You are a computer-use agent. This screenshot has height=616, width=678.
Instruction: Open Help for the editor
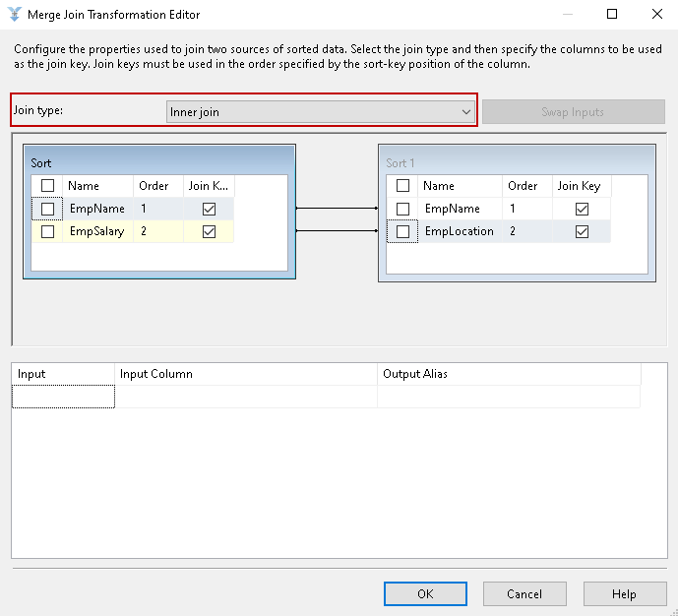625,594
